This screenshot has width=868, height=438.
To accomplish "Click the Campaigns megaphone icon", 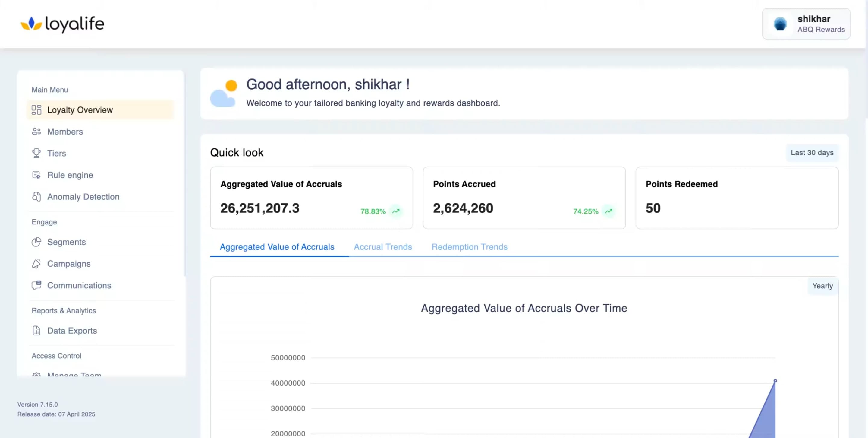I will click(x=36, y=264).
